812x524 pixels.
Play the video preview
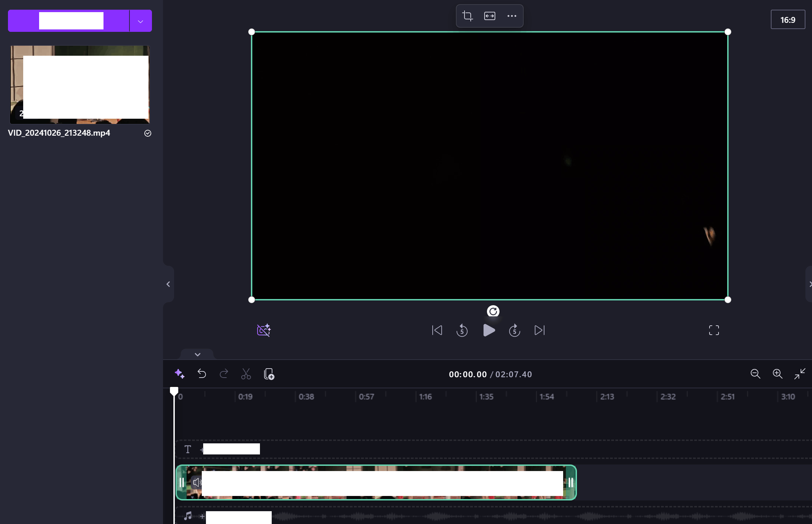pos(489,330)
